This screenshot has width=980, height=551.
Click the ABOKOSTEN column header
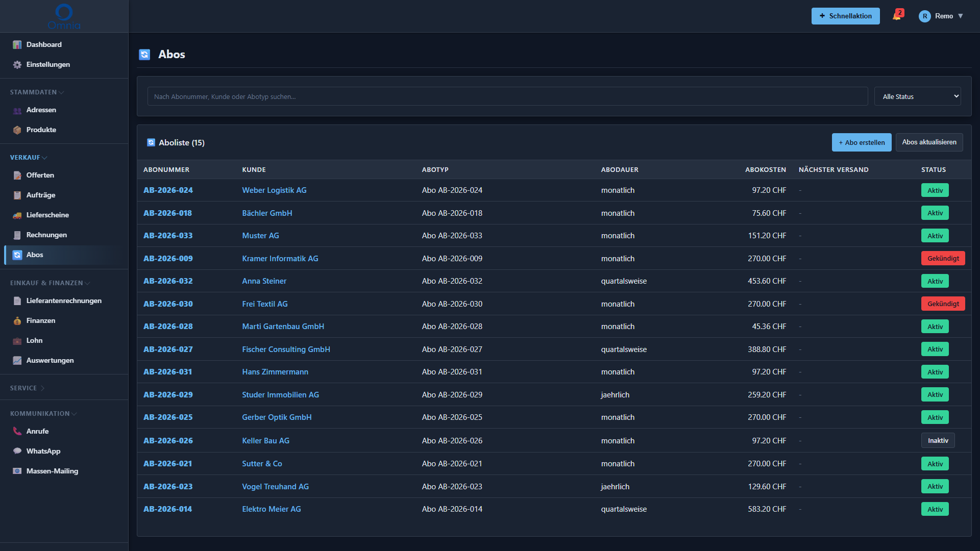765,170
